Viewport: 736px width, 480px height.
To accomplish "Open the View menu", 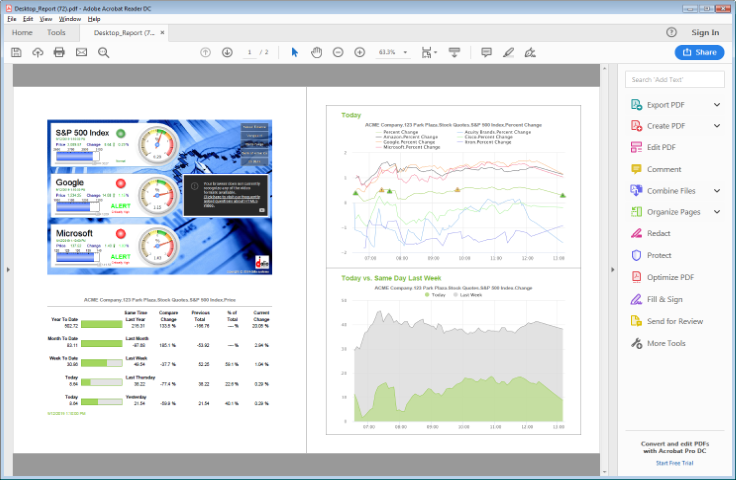I will tap(46, 19).
